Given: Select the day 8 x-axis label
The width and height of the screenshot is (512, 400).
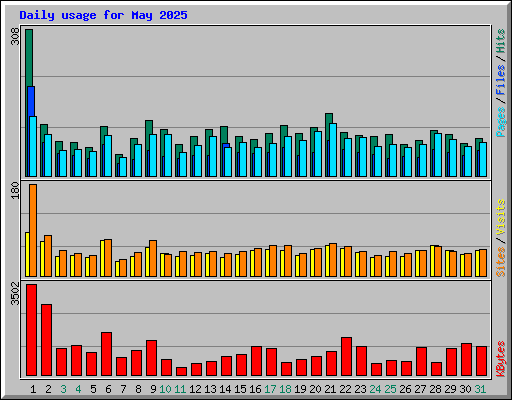Looking at the screenshot, I should click(x=138, y=389).
